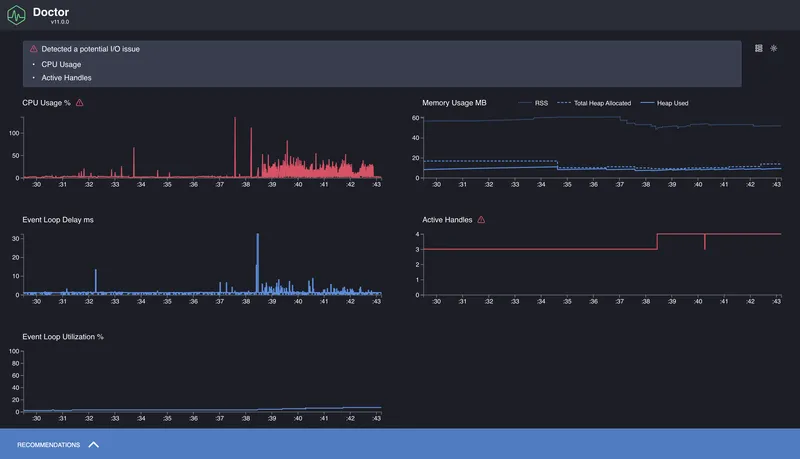
Task: Click the Active Handles red line step
Action: 657,240
